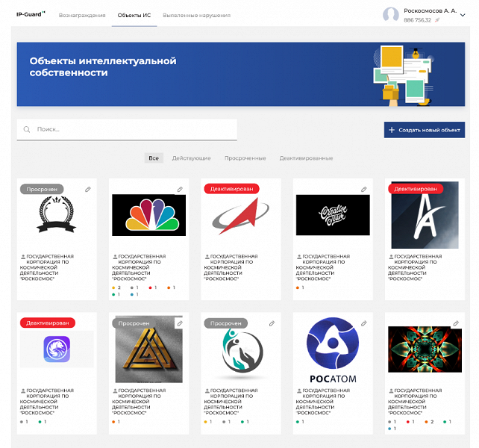Edit the NBC peacock logo object
This screenshot has width=479, height=448.
(179, 190)
